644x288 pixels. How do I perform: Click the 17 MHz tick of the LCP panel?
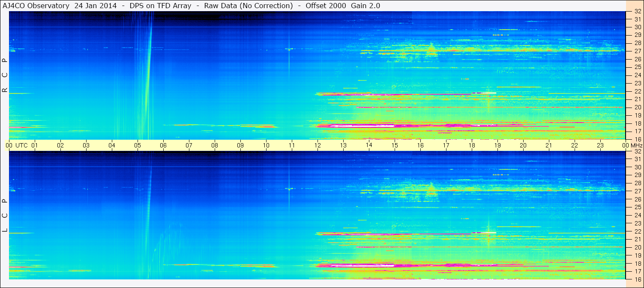[638, 271]
